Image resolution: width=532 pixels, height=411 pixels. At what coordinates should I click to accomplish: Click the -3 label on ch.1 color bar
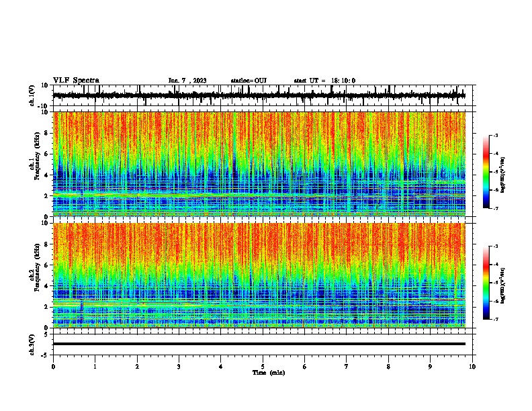click(495, 135)
